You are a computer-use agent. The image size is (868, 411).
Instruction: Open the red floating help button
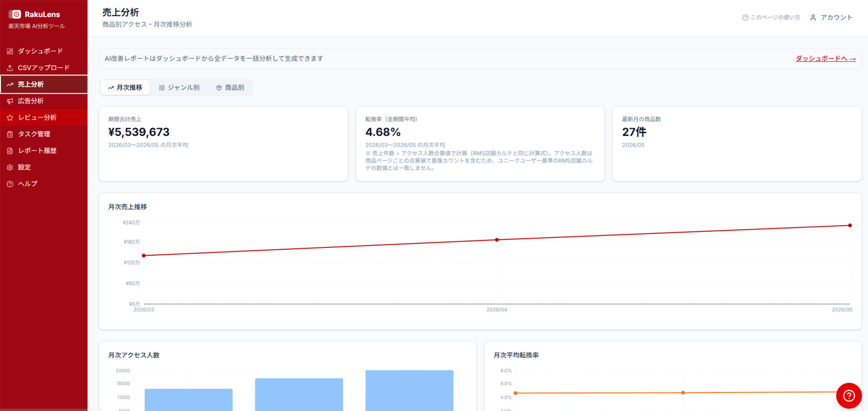pyautogui.click(x=849, y=395)
